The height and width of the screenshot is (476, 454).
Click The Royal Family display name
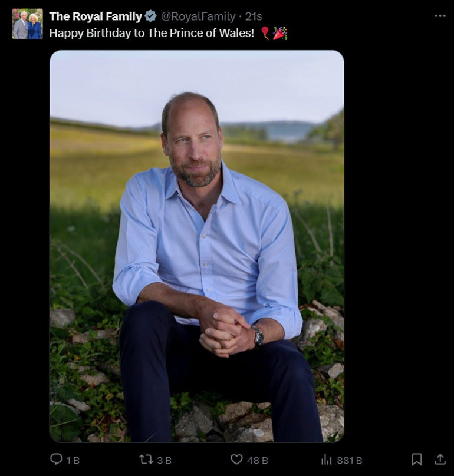(96, 16)
